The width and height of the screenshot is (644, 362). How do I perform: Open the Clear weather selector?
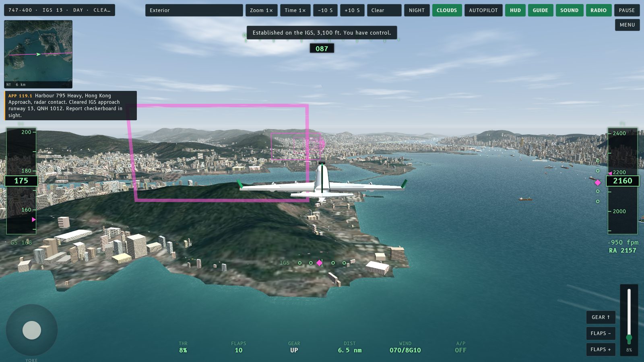click(x=384, y=10)
